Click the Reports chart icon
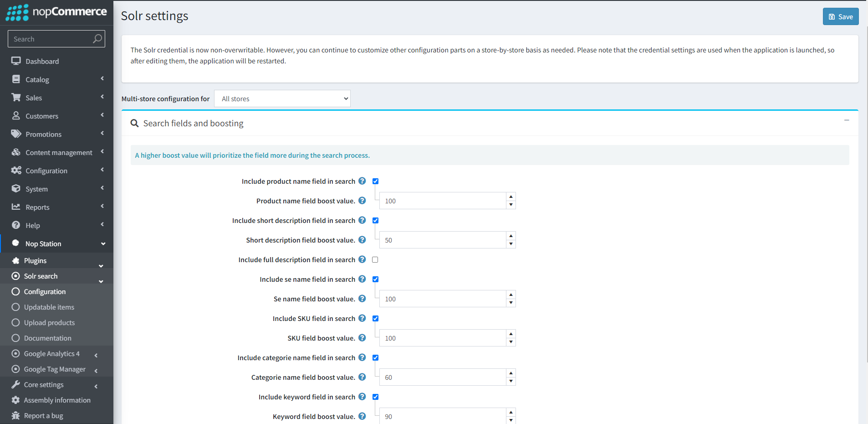868x424 pixels. [x=16, y=207]
